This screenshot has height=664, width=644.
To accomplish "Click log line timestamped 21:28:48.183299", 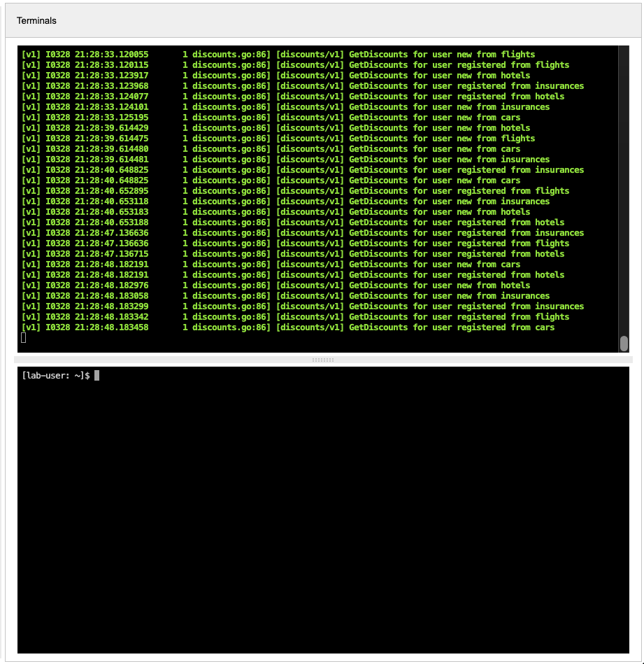I will click(303, 306).
